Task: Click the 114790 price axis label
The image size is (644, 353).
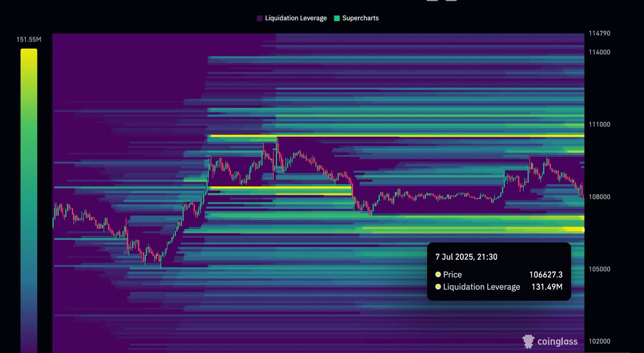Action: click(599, 33)
